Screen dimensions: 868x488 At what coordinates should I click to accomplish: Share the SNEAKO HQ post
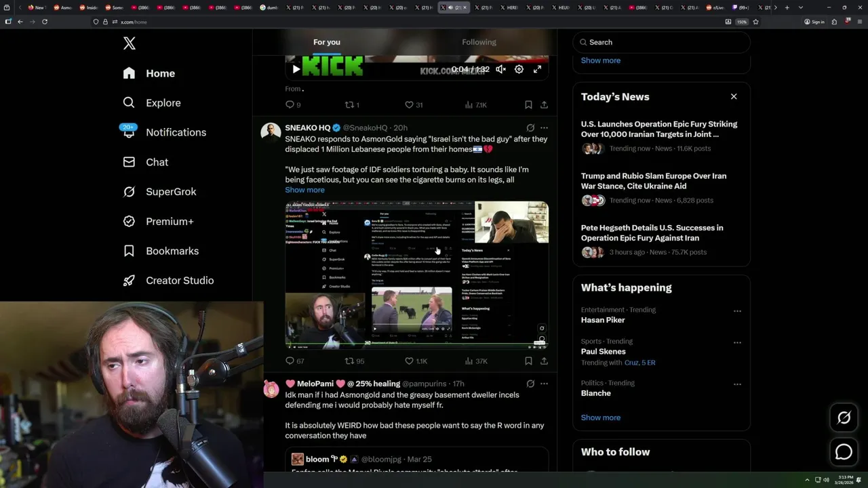pyautogui.click(x=544, y=361)
